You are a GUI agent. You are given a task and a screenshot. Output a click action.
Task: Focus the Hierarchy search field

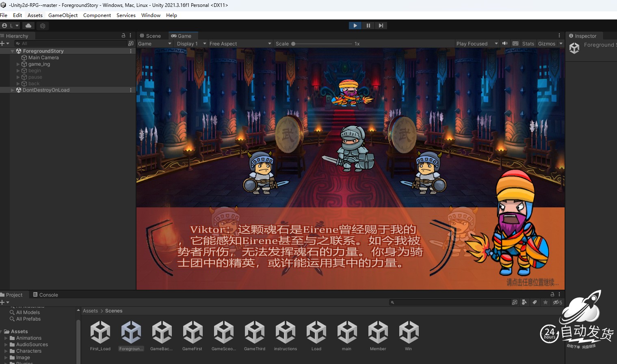pyautogui.click(x=71, y=43)
